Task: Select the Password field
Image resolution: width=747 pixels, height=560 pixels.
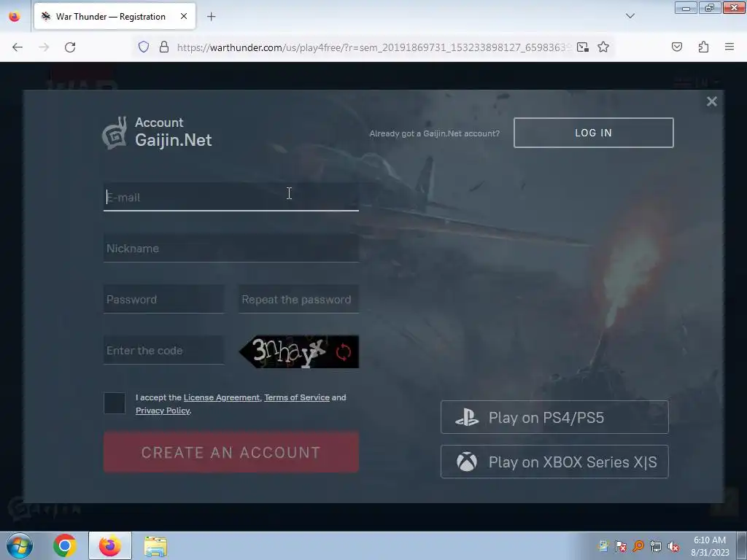Action: click(163, 299)
